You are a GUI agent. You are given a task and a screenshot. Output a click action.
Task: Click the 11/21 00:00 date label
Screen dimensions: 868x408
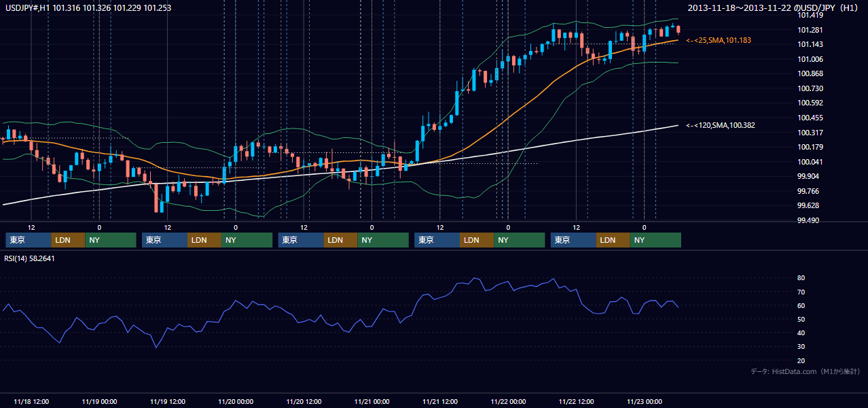(372, 401)
